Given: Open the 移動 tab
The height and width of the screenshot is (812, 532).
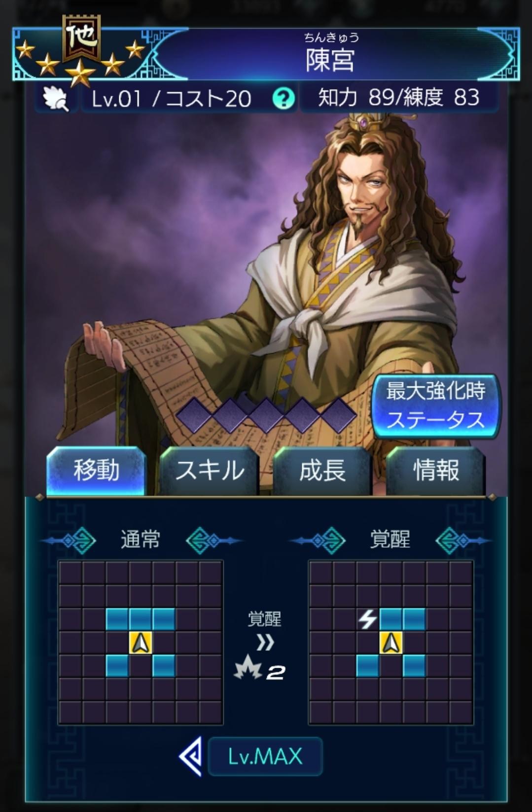Looking at the screenshot, I should coord(96,470).
